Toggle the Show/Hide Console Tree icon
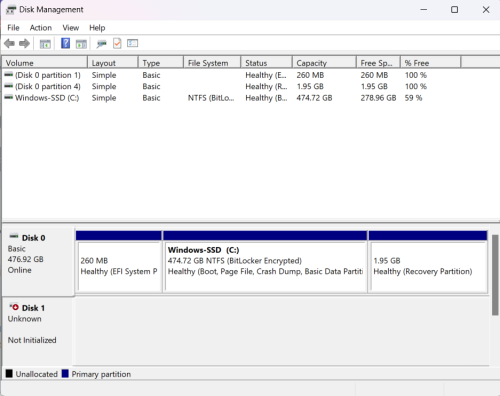 click(x=45, y=44)
